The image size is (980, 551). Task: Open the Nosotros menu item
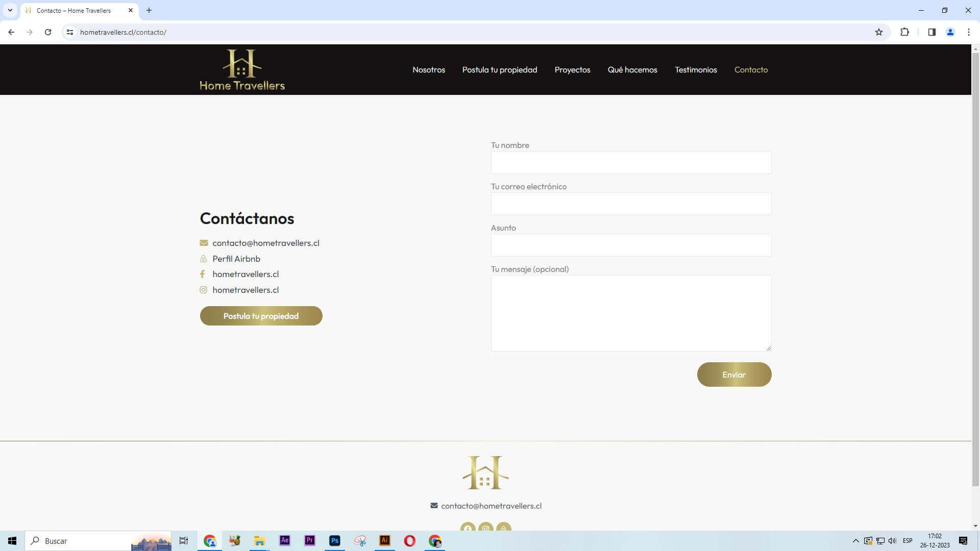[428, 70]
